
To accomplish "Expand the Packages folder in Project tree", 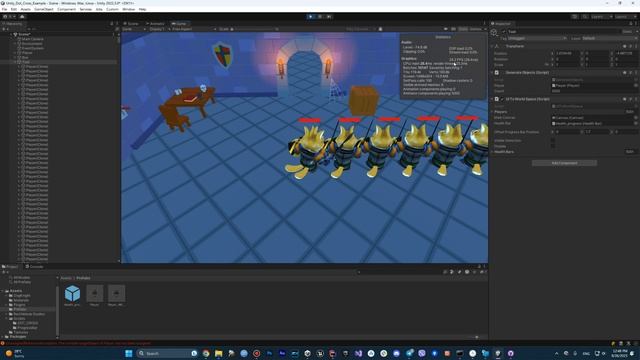I will point(2,337).
